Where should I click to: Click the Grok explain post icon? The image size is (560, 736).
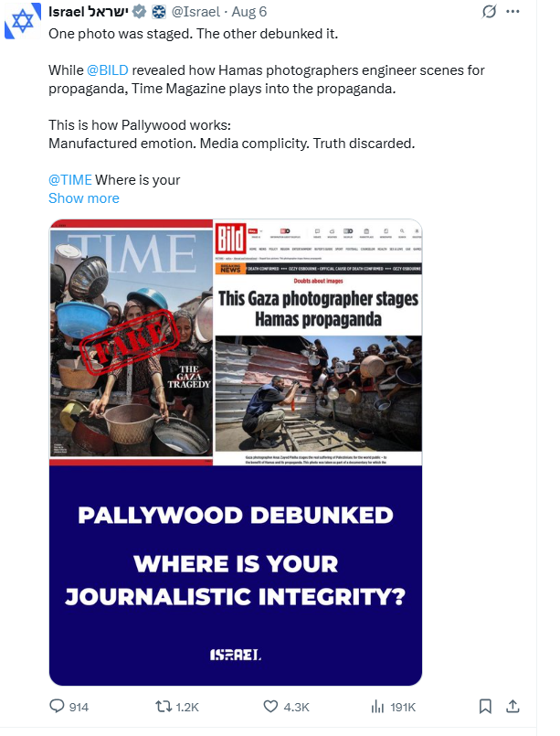click(x=489, y=11)
